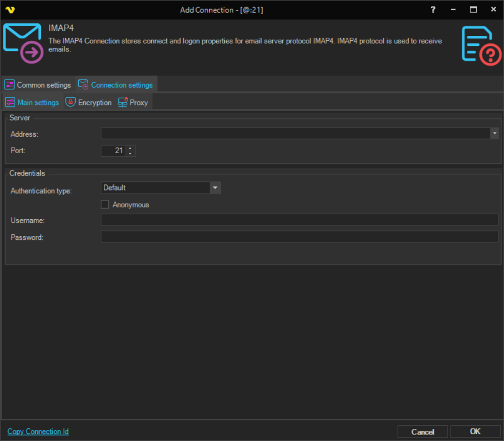
Task: Click the Common settings tab icon
Action: [x=10, y=85]
